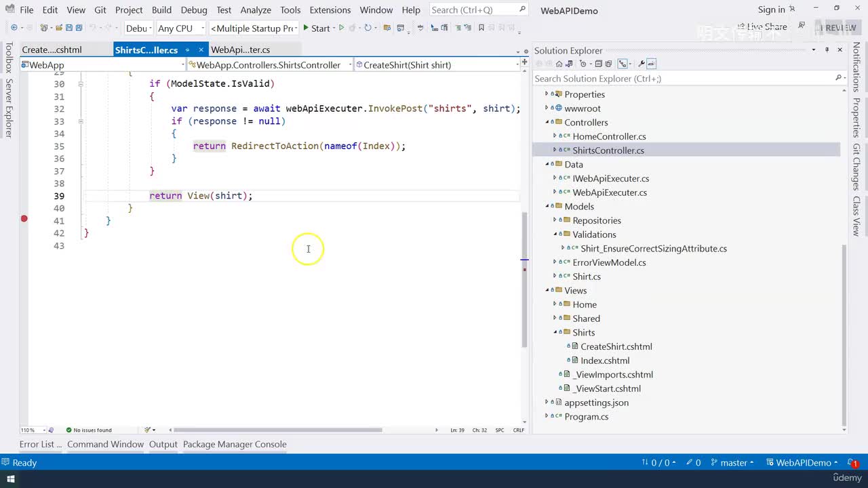Click the Open File folder icon
Viewport: 868px width, 488px height.
(58, 28)
